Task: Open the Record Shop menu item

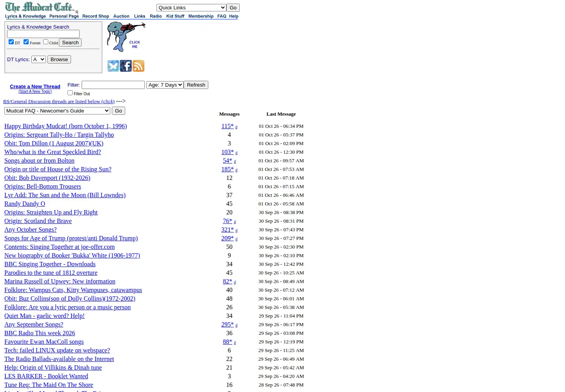Action: point(96,16)
